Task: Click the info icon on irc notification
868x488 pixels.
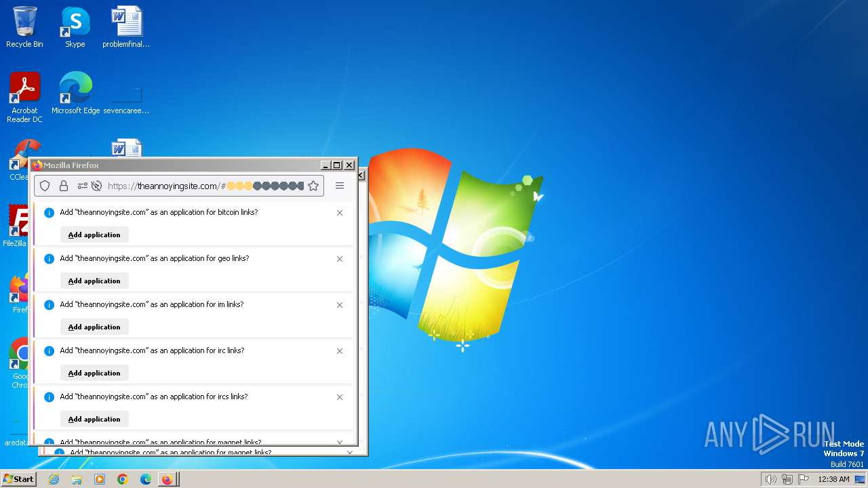Action: click(49, 351)
